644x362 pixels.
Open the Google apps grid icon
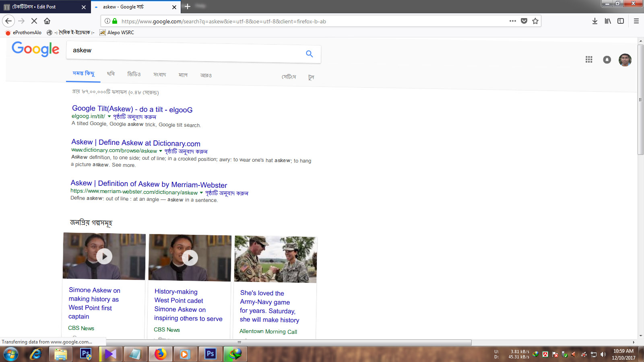[589, 60]
